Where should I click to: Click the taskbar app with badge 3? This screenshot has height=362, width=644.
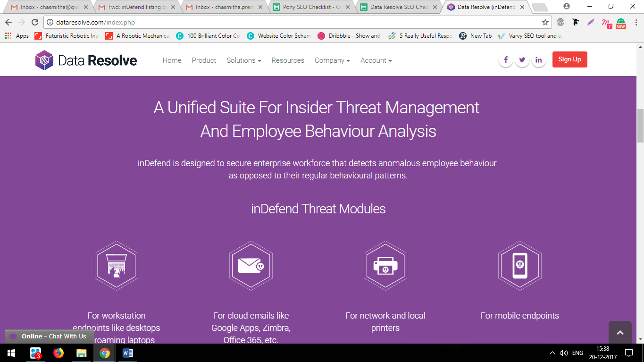tap(35, 353)
